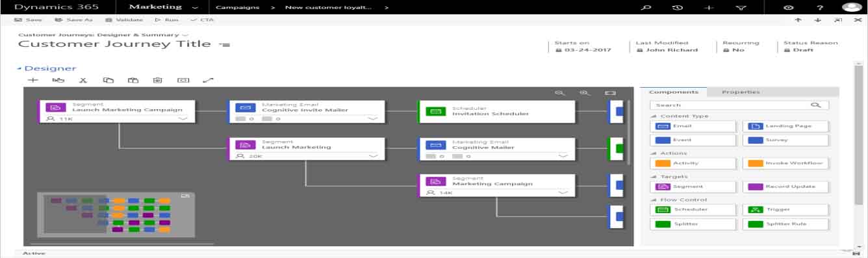868x258 pixels.
Task: Select the Invitation Scheduler tile
Action: coord(496,111)
